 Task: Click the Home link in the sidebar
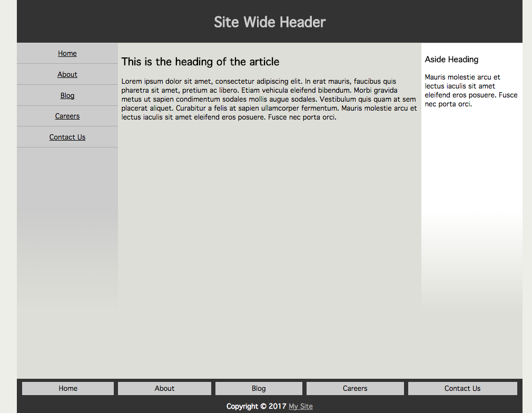click(67, 53)
